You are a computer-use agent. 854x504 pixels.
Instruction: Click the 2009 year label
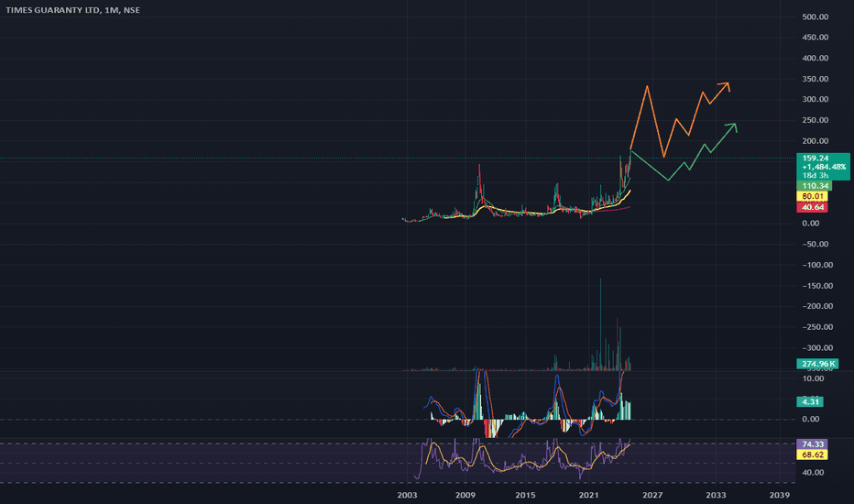tap(465, 495)
